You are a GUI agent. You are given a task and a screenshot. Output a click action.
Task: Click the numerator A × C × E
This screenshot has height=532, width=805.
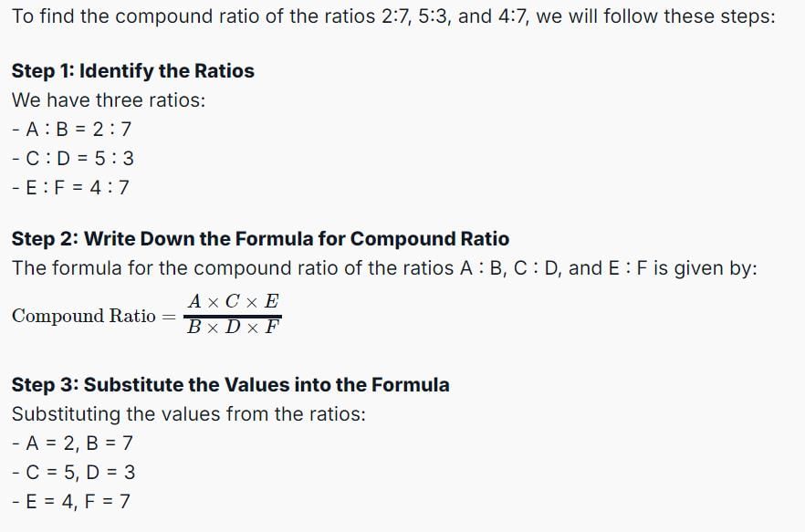click(x=233, y=301)
